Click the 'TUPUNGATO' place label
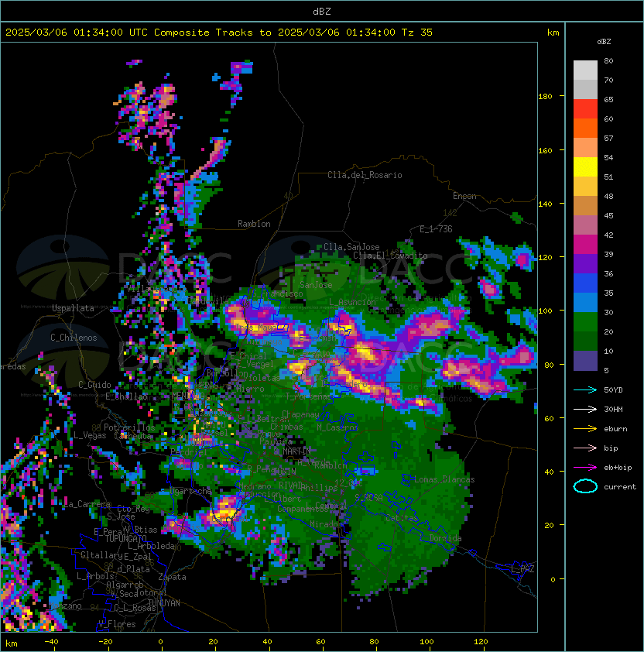The height and width of the screenshot is (652, 644). 125,539
